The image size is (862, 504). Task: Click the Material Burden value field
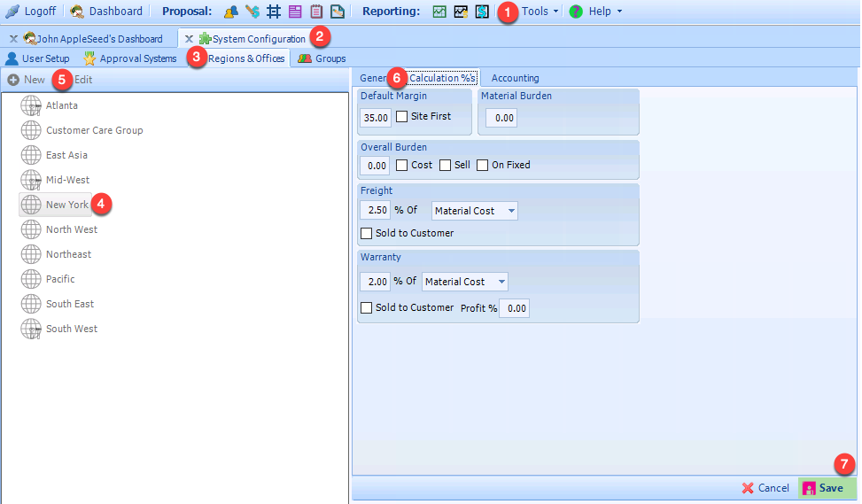pyautogui.click(x=501, y=118)
